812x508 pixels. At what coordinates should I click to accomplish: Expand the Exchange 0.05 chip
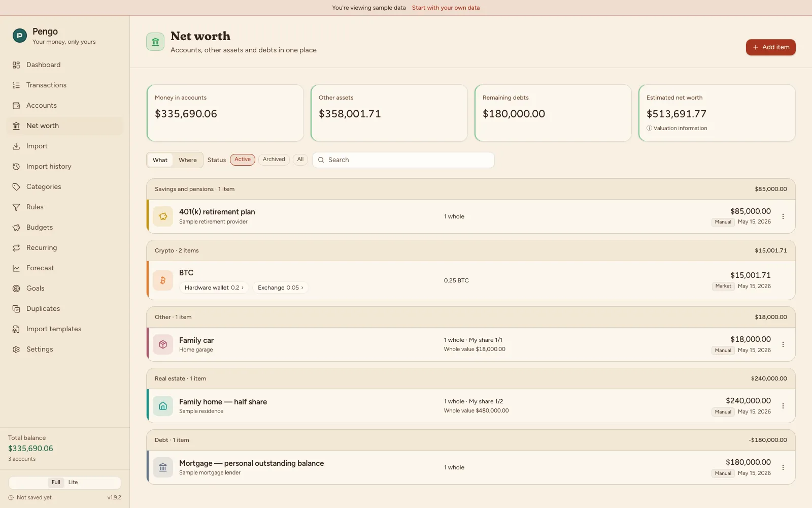281,288
